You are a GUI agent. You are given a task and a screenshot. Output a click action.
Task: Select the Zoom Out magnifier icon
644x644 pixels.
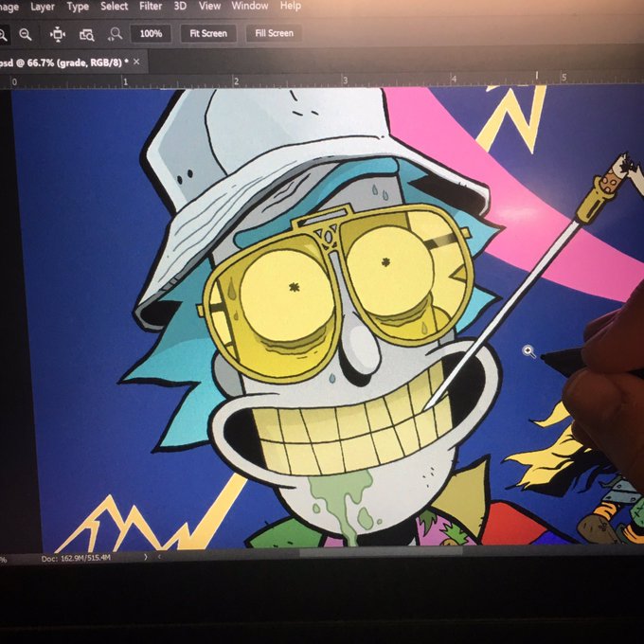(25, 34)
